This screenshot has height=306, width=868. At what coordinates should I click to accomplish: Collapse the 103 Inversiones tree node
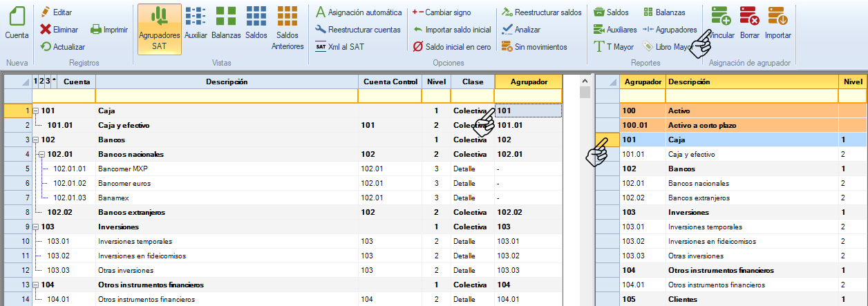(x=35, y=227)
